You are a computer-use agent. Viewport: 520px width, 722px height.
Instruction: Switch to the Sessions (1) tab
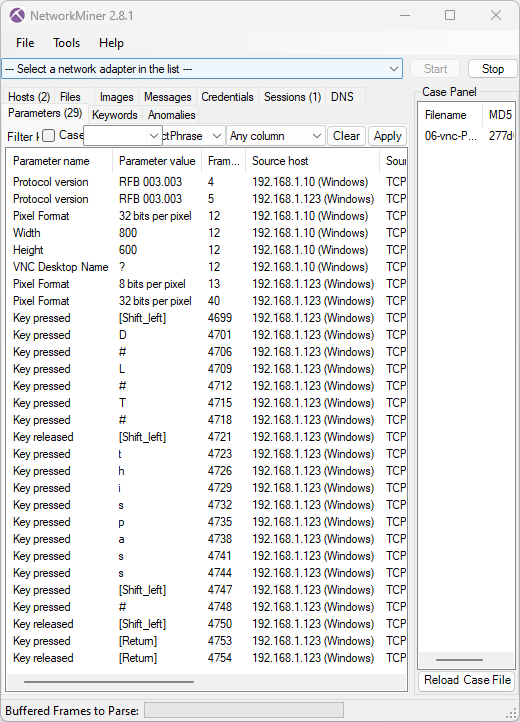[x=292, y=97]
